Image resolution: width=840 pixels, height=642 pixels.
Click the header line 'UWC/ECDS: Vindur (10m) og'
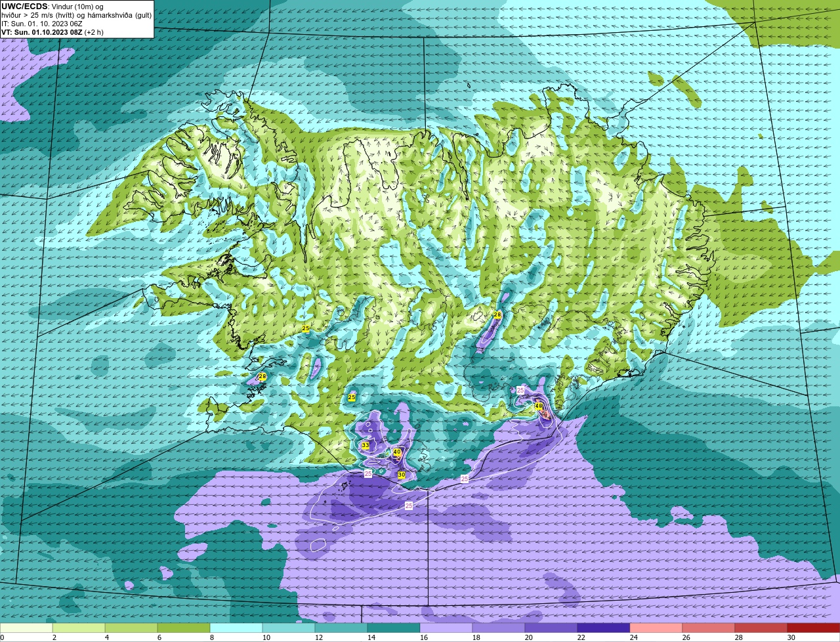click(52, 7)
